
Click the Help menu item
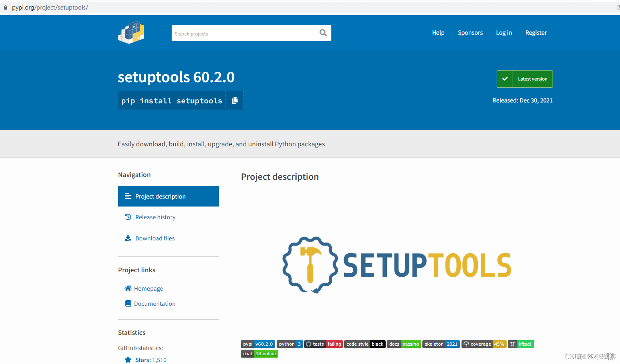(x=438, y=32)
